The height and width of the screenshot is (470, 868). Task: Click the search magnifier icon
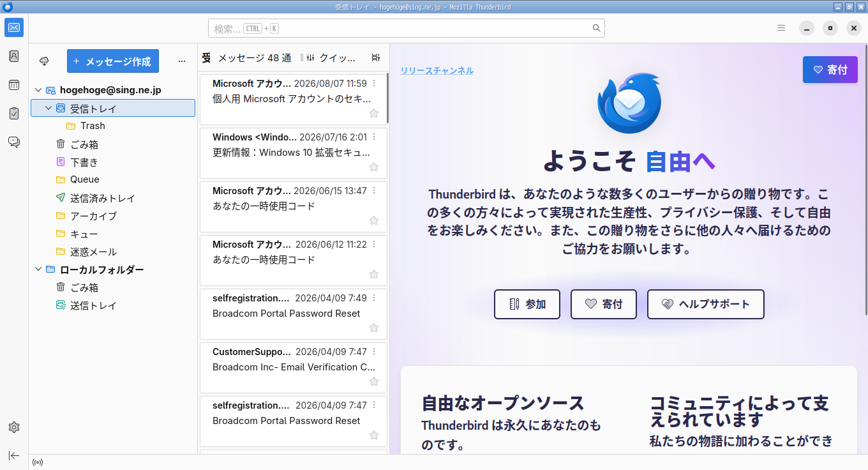click(x=597, y=28)
